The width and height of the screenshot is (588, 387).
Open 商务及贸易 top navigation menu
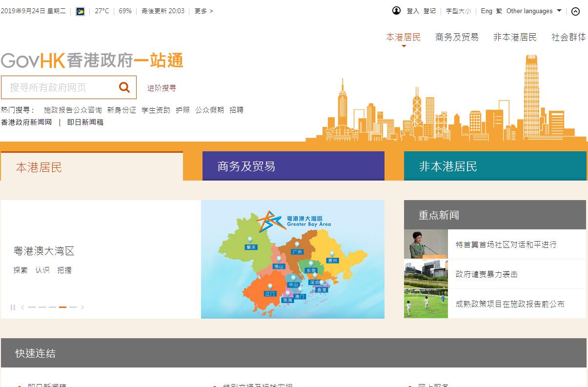click(x=457, y=37)
